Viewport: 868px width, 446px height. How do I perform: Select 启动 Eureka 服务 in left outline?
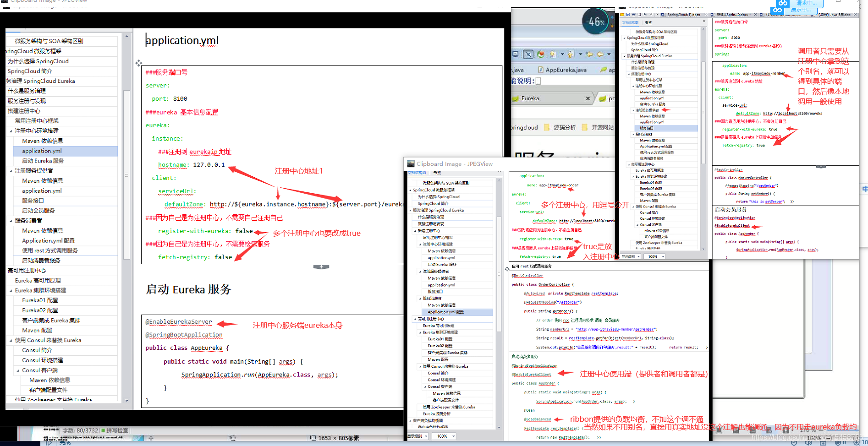coord(43,161)
